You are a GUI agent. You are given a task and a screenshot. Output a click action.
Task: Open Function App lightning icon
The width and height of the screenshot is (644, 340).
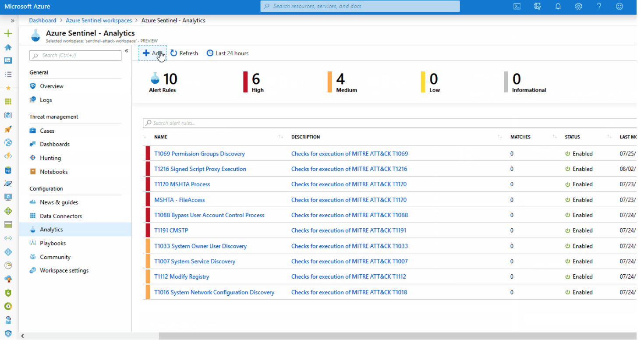tap(8, 156)
